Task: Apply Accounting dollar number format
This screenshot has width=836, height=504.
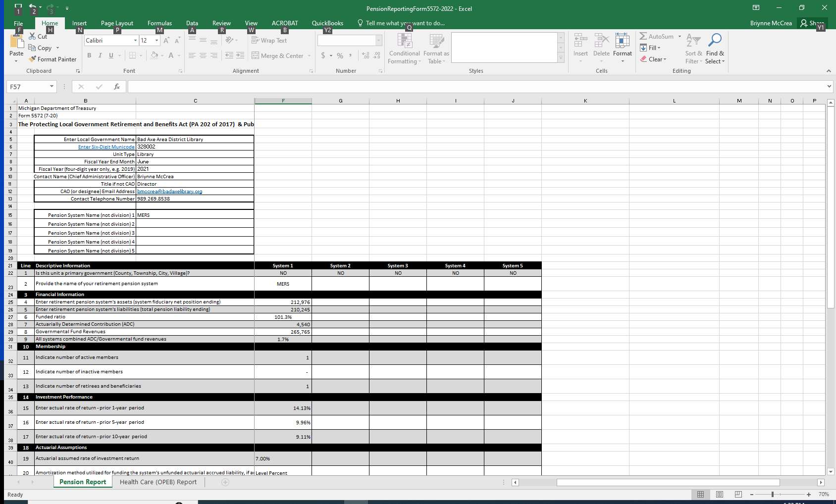Action: [323, 55]
